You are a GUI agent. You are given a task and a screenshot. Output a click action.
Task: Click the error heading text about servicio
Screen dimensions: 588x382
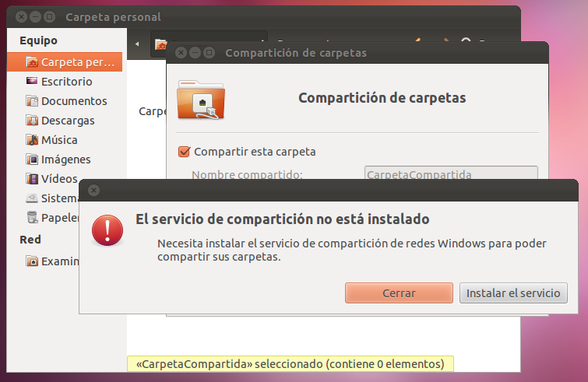click(283, 219)
